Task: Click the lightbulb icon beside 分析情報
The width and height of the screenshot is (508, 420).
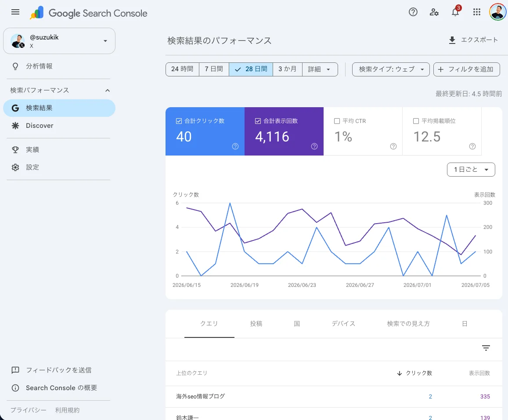Action: 15,66
